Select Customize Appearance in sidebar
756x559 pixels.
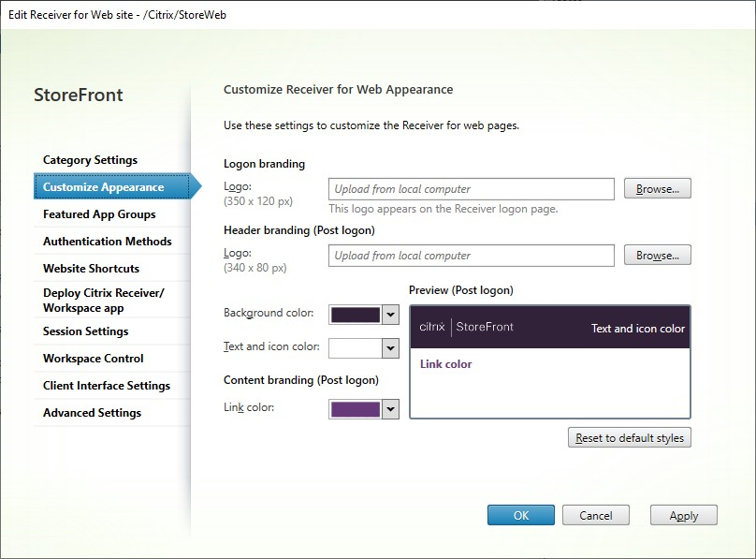tap(103, 187)
